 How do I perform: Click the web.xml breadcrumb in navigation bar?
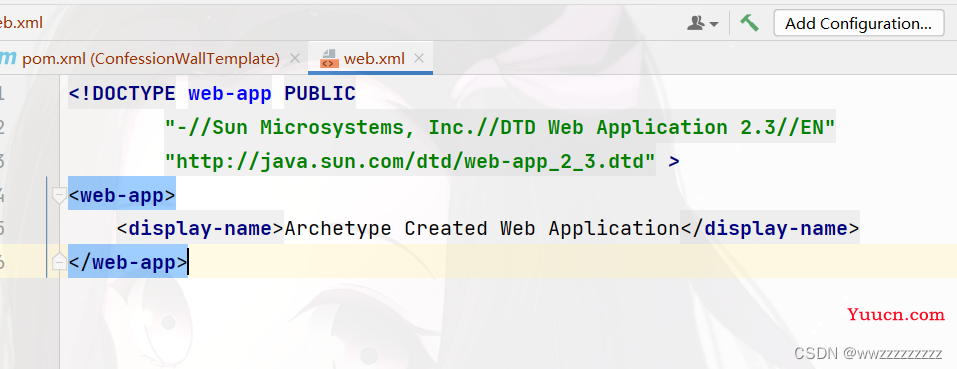21,23
